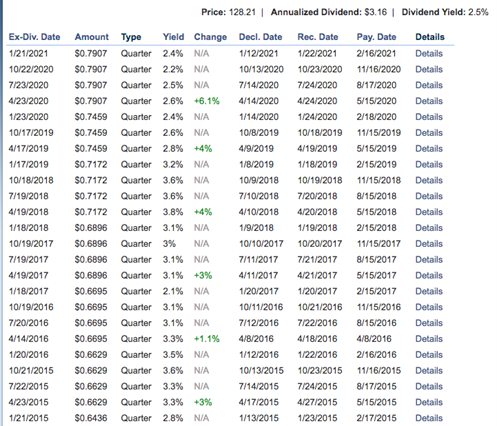
Task: View Details for 1/18/2017 dividend
Action: (429, 291)
